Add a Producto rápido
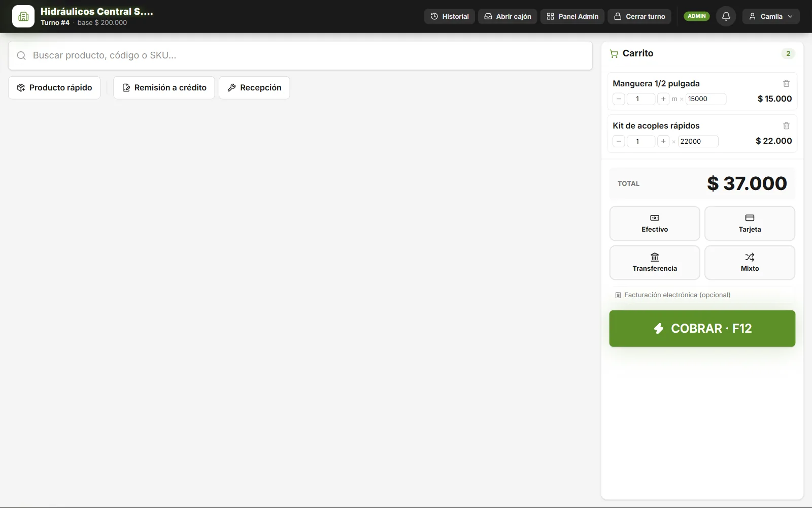Image resolution: width=812 pixels, height=508 pixels. click(x=54, y=88)
